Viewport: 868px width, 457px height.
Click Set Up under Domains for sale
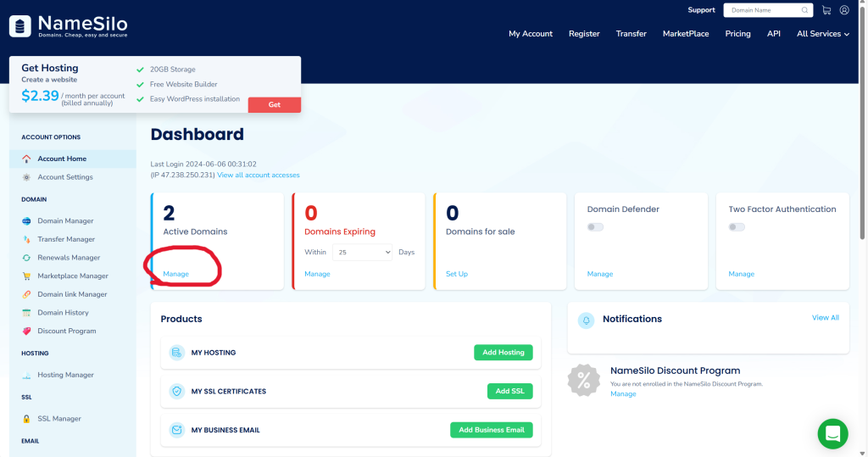tap(457, 274)
